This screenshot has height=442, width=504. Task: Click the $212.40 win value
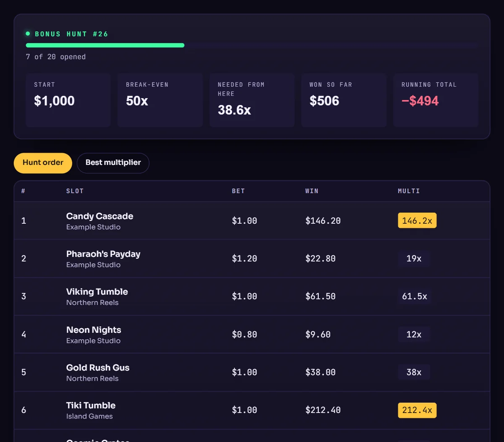coord(323,410)
